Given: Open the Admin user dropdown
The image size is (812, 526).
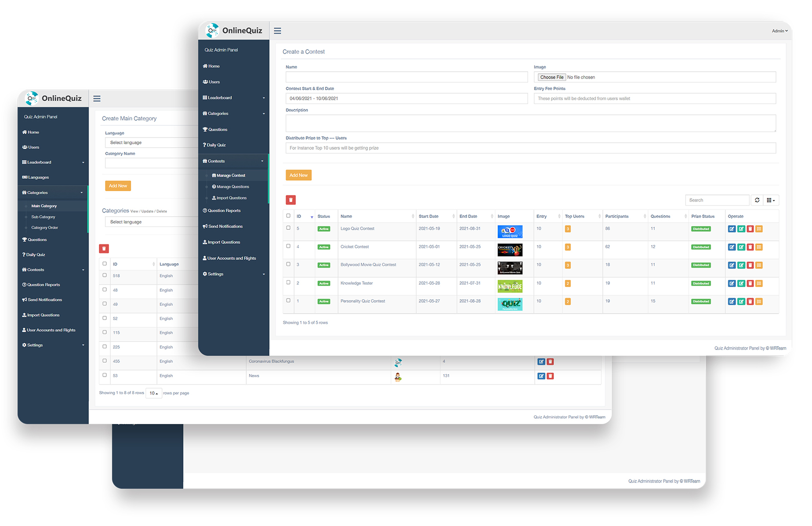Looking at the screenshot, I should [x=779, y=31].
